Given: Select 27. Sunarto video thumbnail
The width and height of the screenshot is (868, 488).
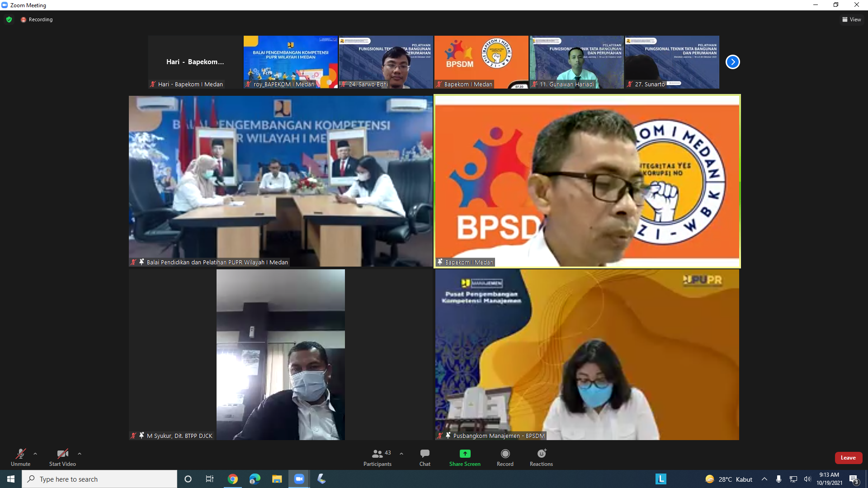Looking at the screenshot, I should (x=672, y=62).
